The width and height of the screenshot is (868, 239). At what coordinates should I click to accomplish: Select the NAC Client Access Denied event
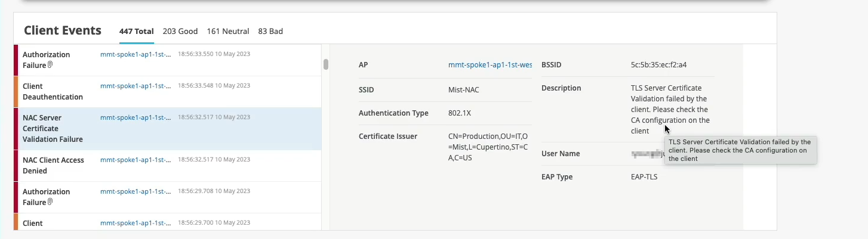coord(53,165)
